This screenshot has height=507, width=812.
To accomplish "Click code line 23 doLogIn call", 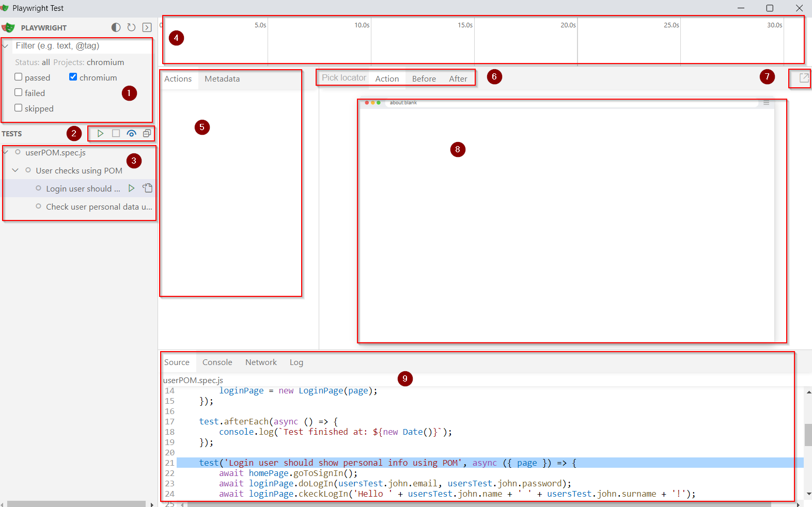I will coord(395,484).
